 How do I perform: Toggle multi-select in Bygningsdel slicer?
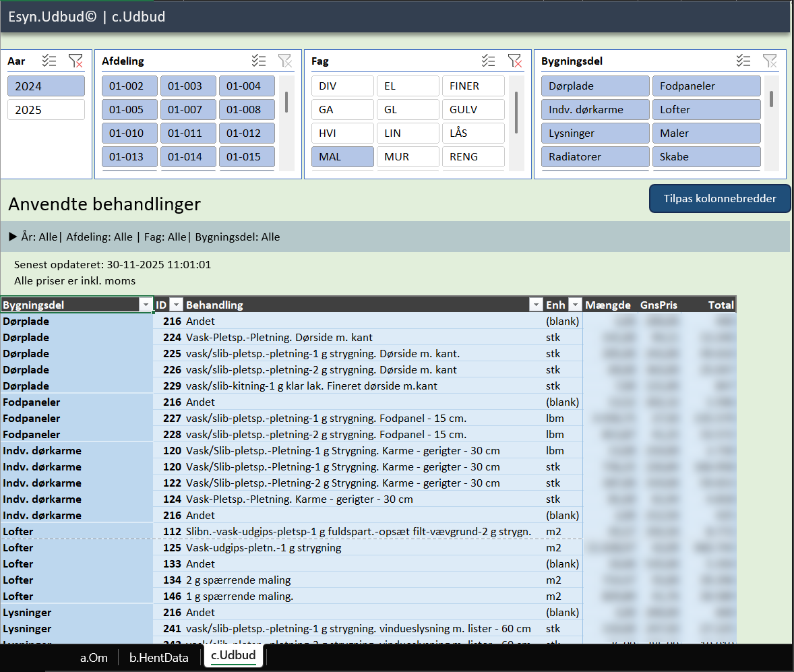(x=743, y=61)
